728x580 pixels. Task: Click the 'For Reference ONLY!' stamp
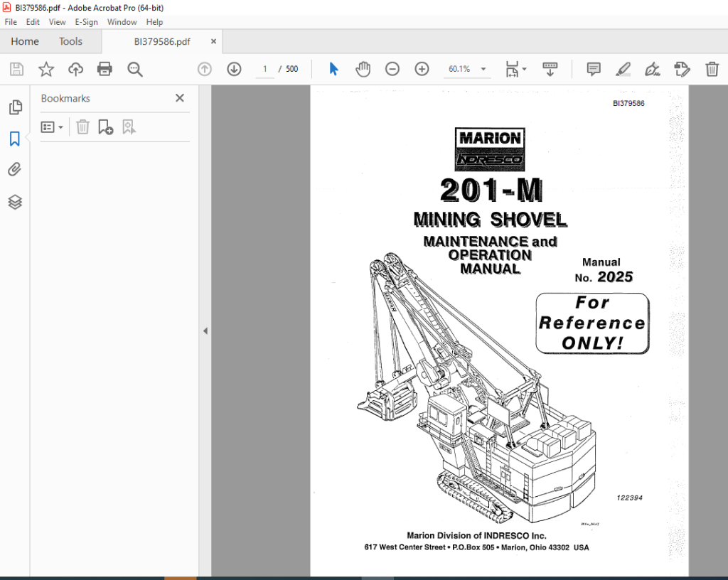click(x=592, y=323)
